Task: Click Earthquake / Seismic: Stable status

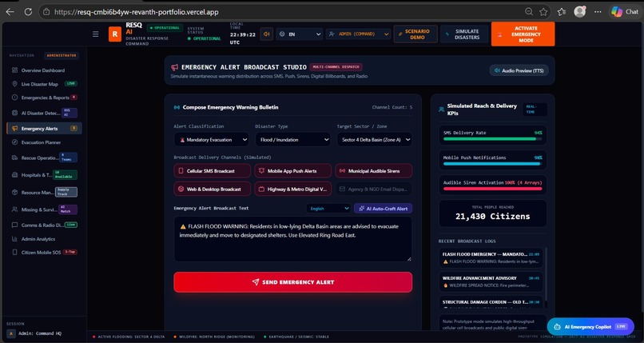Action: coord(296,337)
